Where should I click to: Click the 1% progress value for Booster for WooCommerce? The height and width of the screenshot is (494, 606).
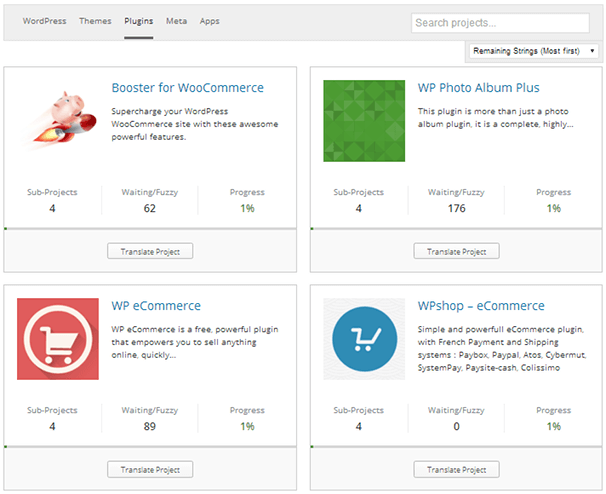click(247, 208)
